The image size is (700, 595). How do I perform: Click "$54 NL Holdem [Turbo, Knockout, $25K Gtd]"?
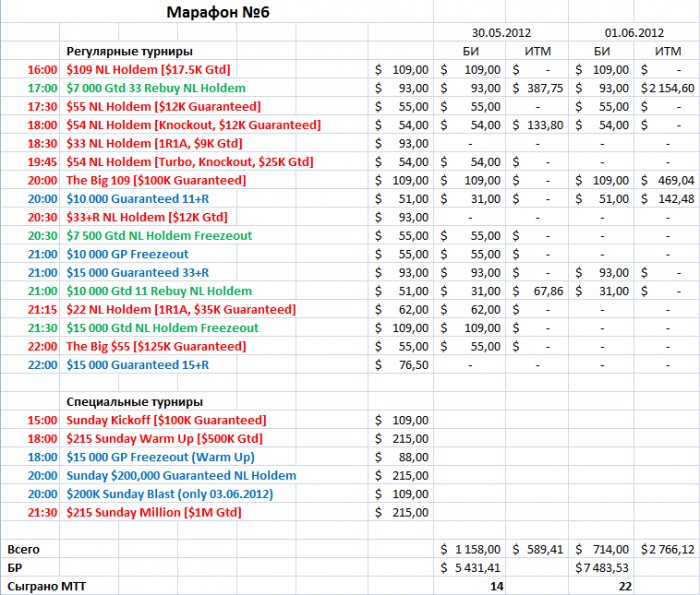pyautogui.click(x=190, y=162)
